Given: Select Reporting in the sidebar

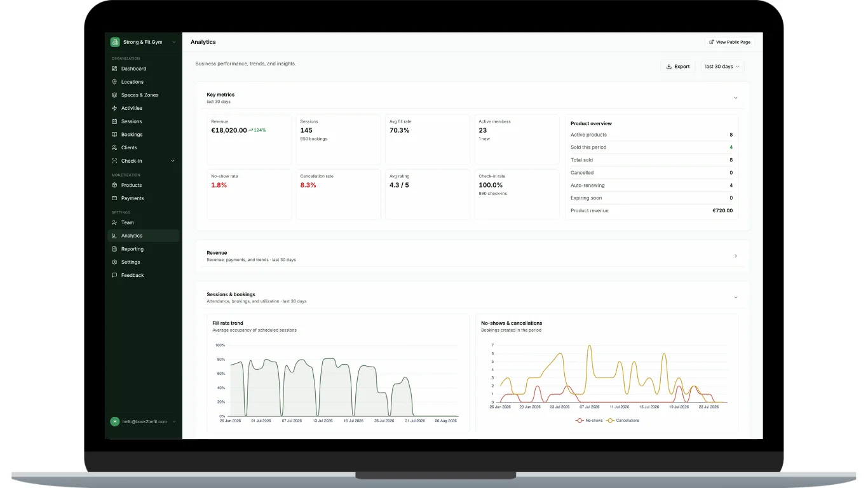Looking at the screenshot, I should point(144,249).
